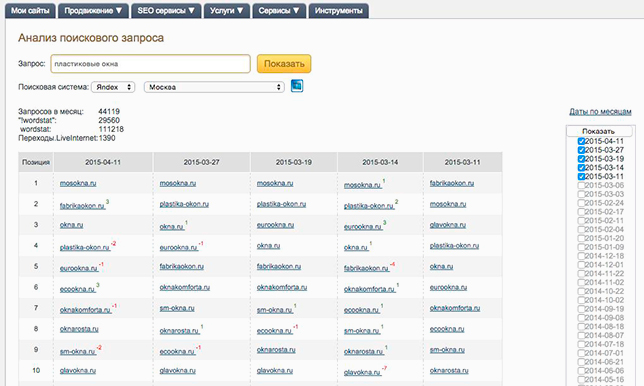The height and width of the screenshot is (386, 644).
Task: Click the blue save/export icon next to Москва
Action: point(297,86)
